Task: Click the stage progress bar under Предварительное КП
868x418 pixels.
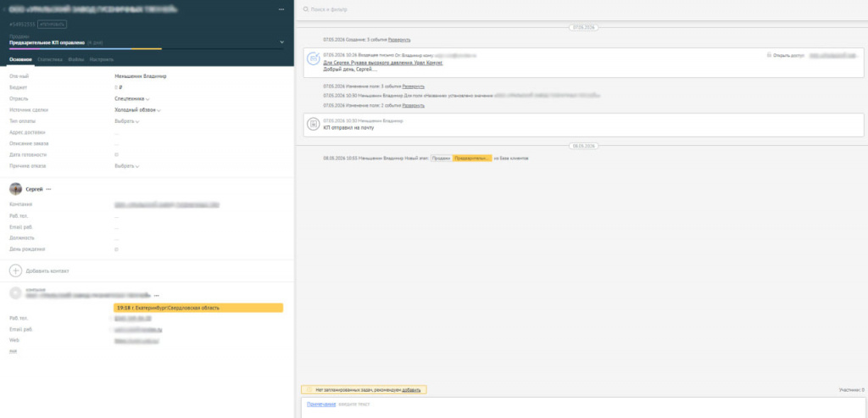Action: coord(146,48)
